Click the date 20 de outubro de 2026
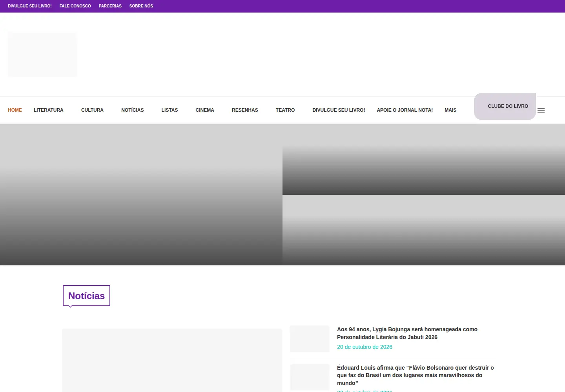This screenshot has height=392, width=565. pyautogui.click(x=365, y=347)
